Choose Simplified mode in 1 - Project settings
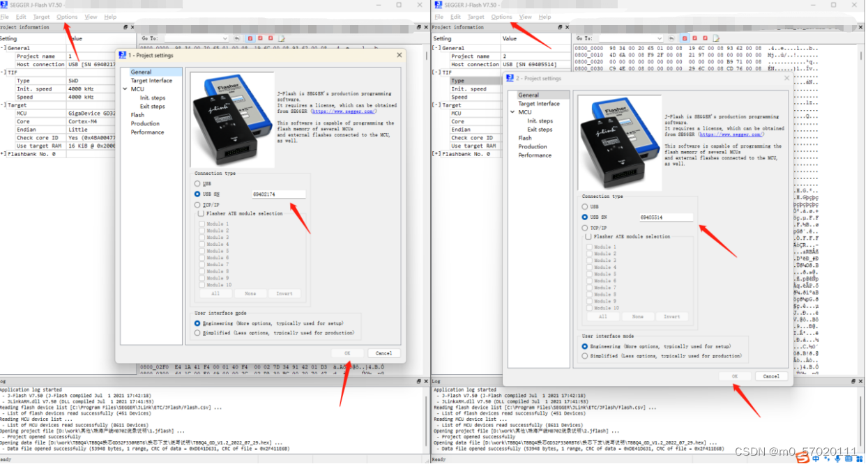868x464 pixels. (197, 333)
